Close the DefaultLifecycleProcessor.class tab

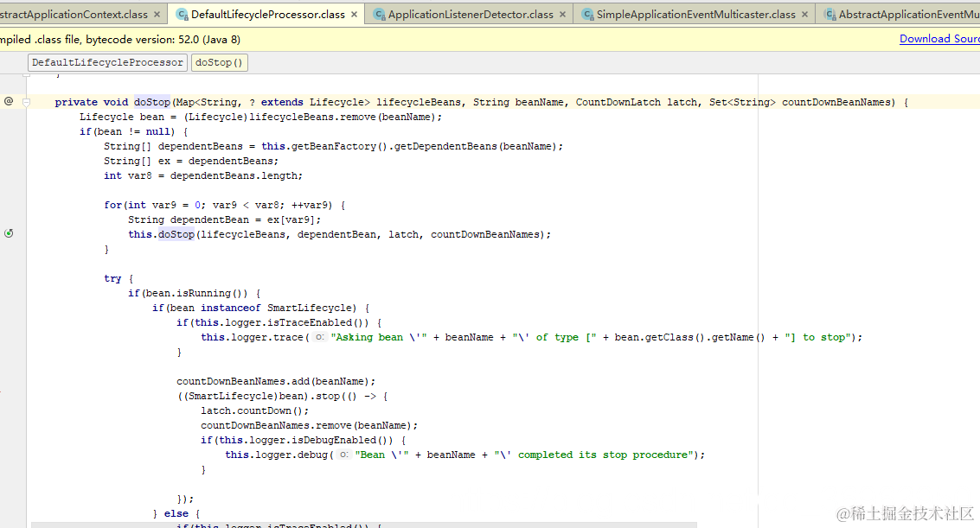click(x=354, y=15)
